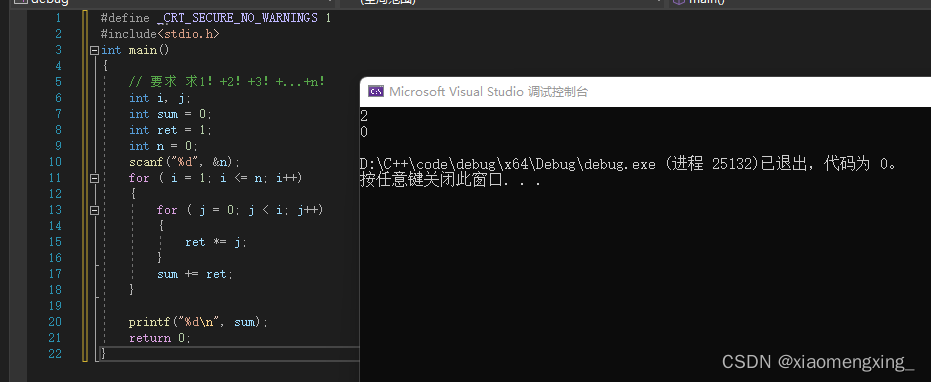This screenshot has height=382, width=931.
Task: Click the console output line showing 0
Action: pyautogui.click(x=364, y=132)
